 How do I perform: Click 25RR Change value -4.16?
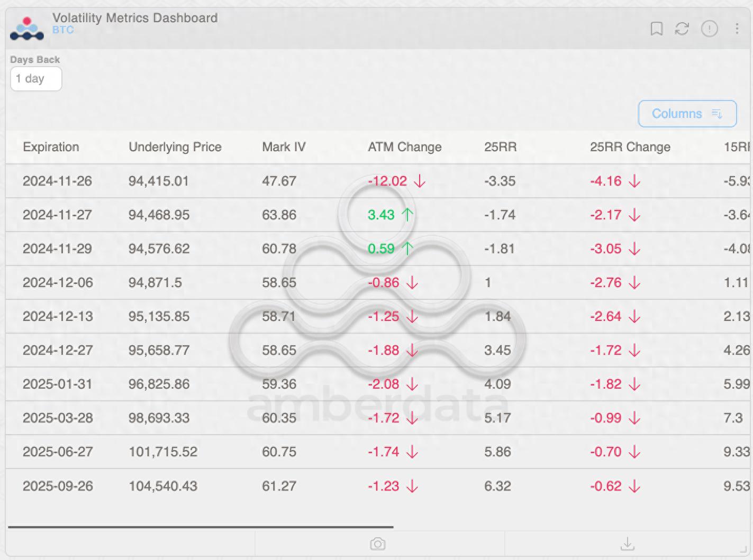tap(606, 181)
